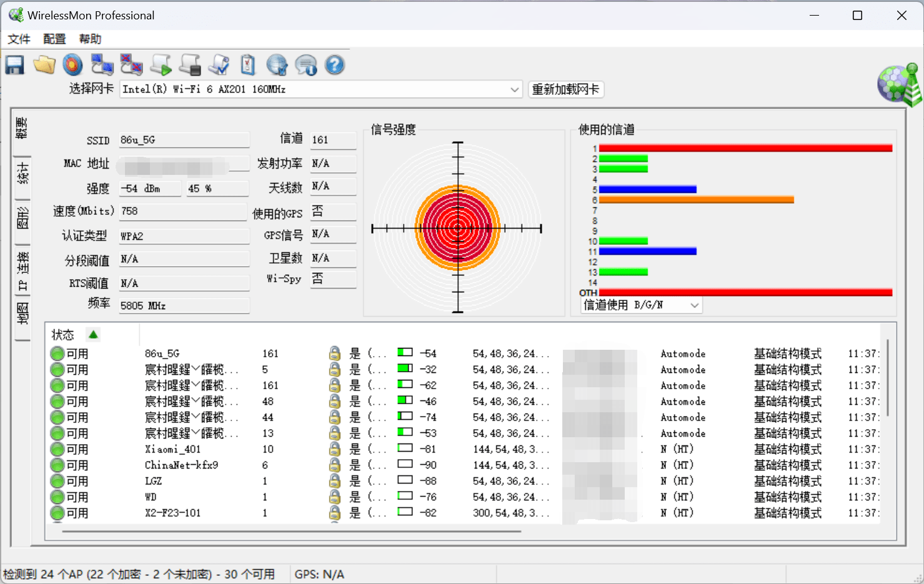Click the globe with checkmark icon
Image resolution: width=924 pixels, height=584 pixels.
coord(277,65)
